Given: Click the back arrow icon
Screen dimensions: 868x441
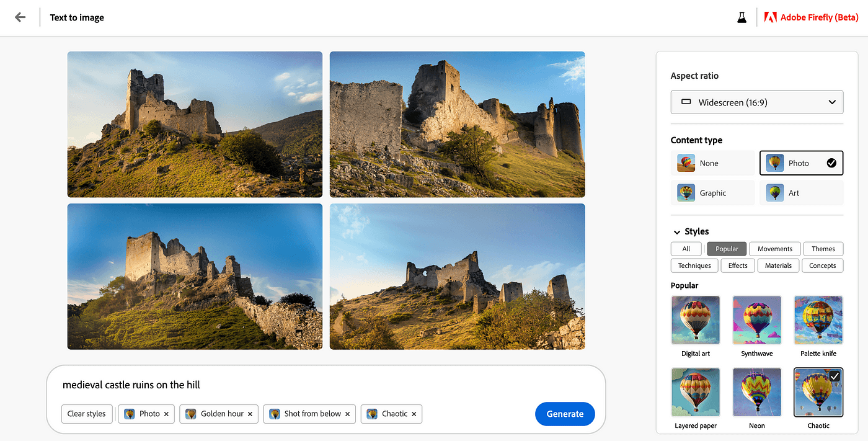Looking at the screenshot, I should click(x=20, y=17).
